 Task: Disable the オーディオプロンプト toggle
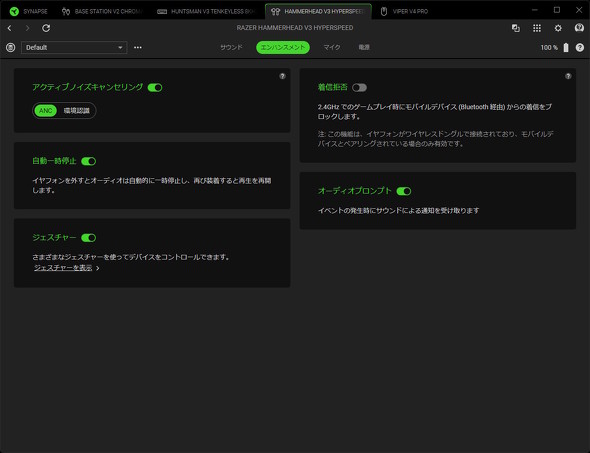tap(404, 191)
